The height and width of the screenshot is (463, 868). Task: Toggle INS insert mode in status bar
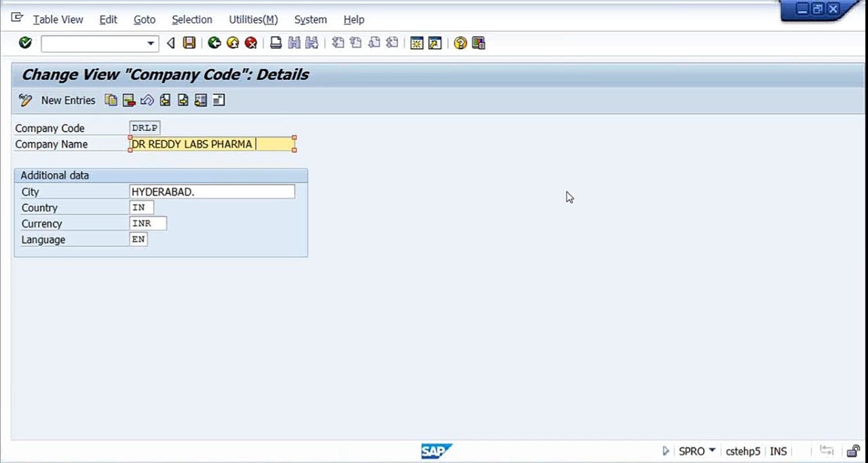point(778,451)
